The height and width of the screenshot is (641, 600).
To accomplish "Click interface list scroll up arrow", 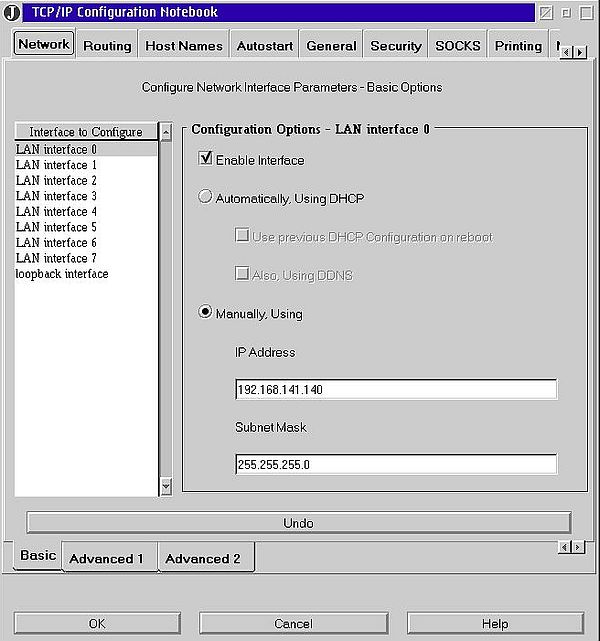I will [166, 132].
